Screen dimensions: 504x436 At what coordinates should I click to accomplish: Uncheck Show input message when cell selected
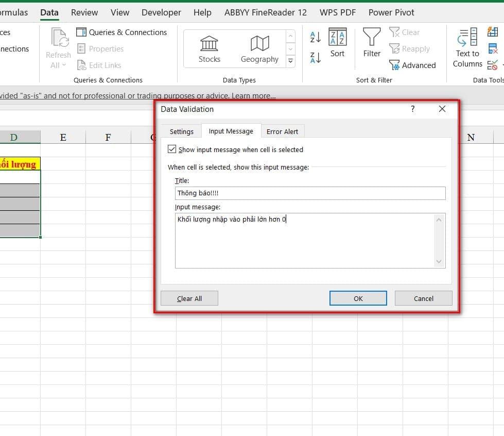(x=172, y=149)
